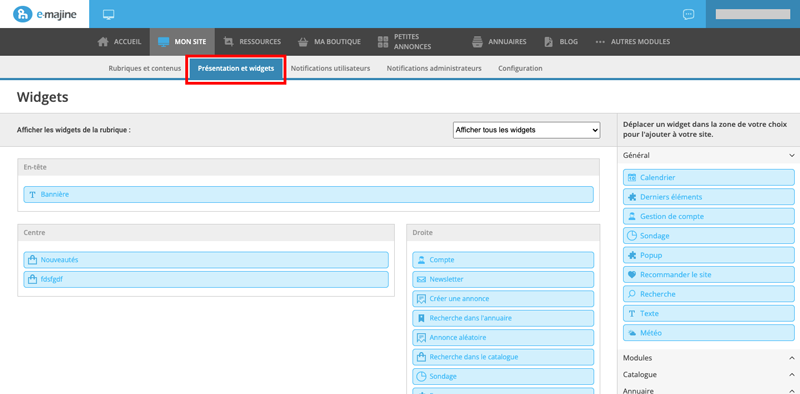Open the Ressources menu

253,42
